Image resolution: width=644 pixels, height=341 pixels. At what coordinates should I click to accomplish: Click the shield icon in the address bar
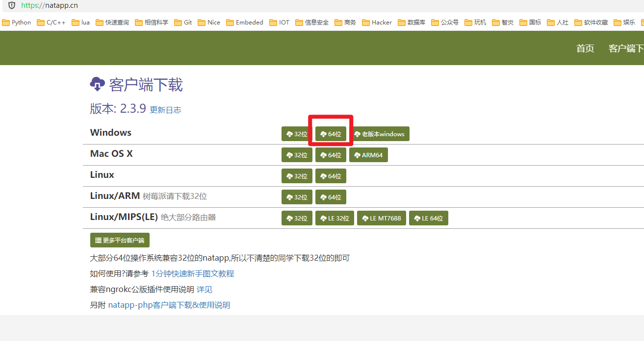pyautogui.click(x=12, y=5)
